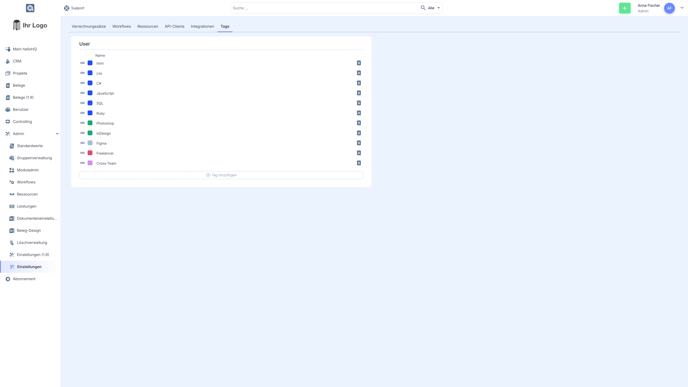Change the Photoshop tag's green color swatch
This screenshot has width=688, height=387.
(x=90, y=123)
